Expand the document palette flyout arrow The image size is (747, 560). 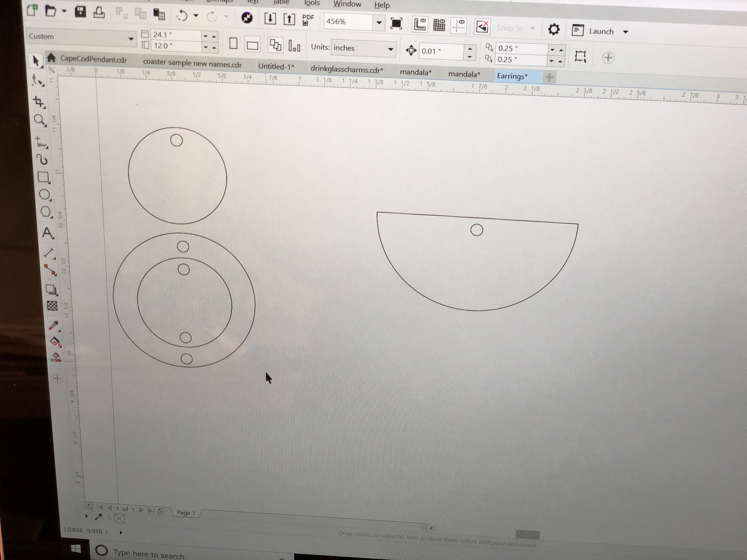point(87,516)
